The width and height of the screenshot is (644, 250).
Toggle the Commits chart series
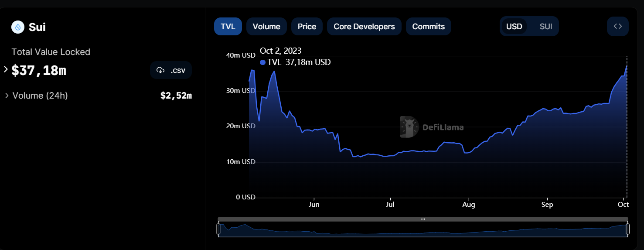click(x=429, y=27)
